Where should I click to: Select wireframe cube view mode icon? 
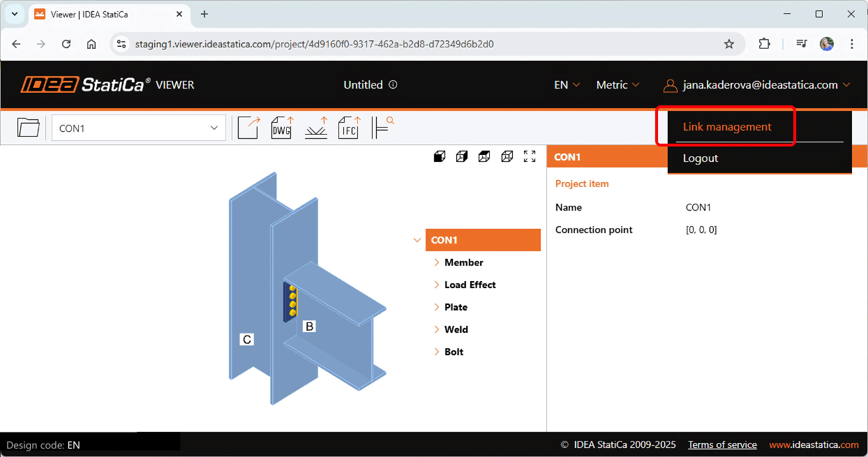[507, 156]
